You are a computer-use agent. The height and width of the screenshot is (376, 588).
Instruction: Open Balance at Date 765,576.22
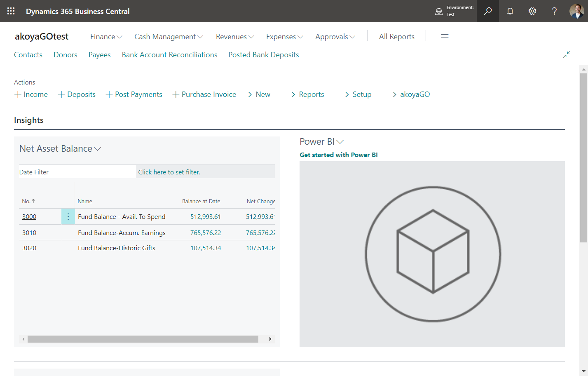(x=206, y=233)
